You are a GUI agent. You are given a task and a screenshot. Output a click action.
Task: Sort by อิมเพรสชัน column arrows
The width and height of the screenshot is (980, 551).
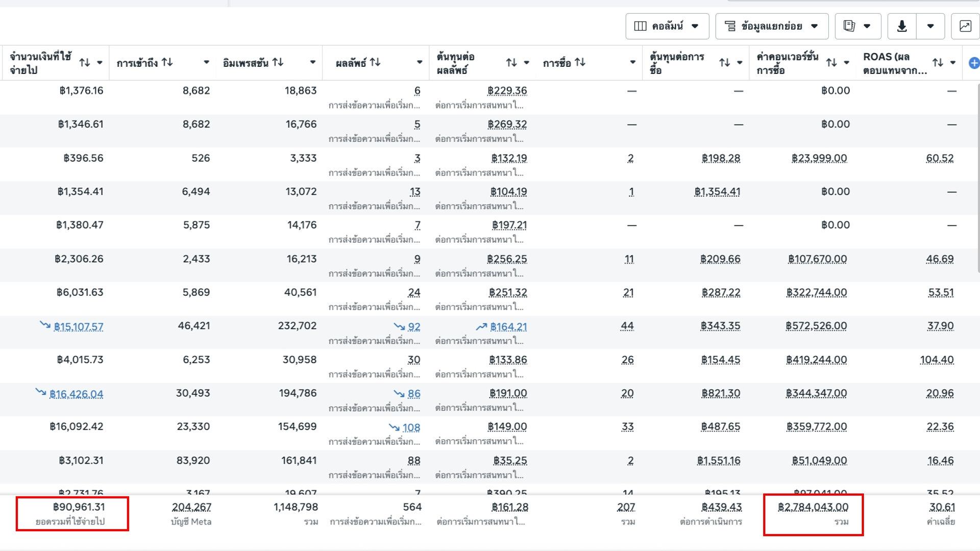[x=278, y=62]
